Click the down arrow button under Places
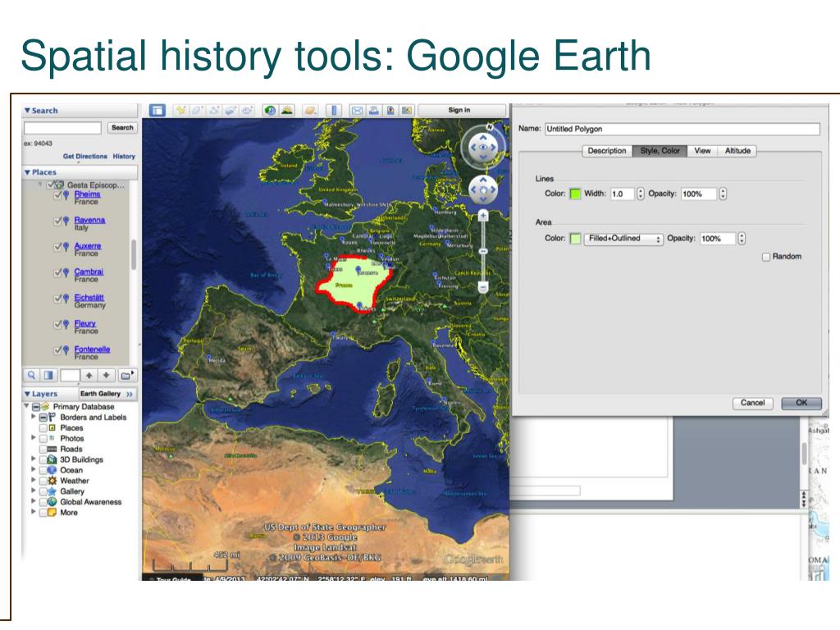 (106, 375)
